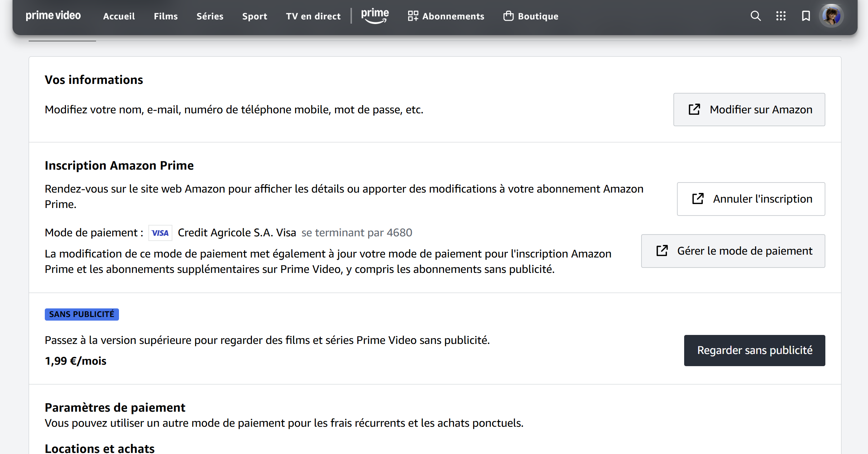Open the Séries menu
The width and height of the screenshot is (868, 454).
pyautogui.click(x=210, y=16)
